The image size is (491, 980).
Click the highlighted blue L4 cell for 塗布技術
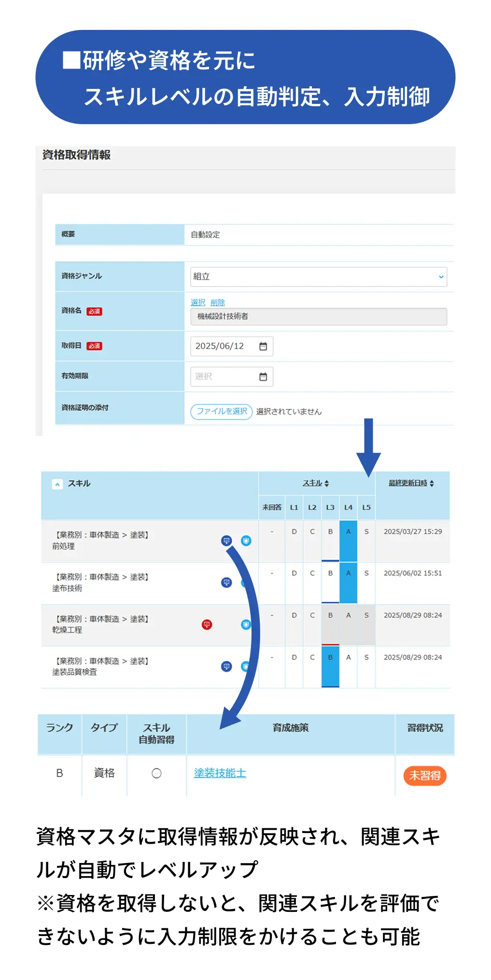[x=348, y=583]
